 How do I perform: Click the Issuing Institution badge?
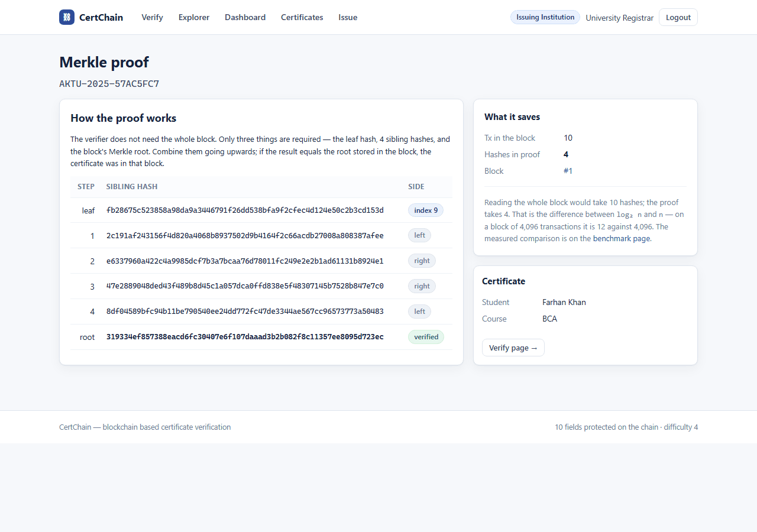click(545, 17)
